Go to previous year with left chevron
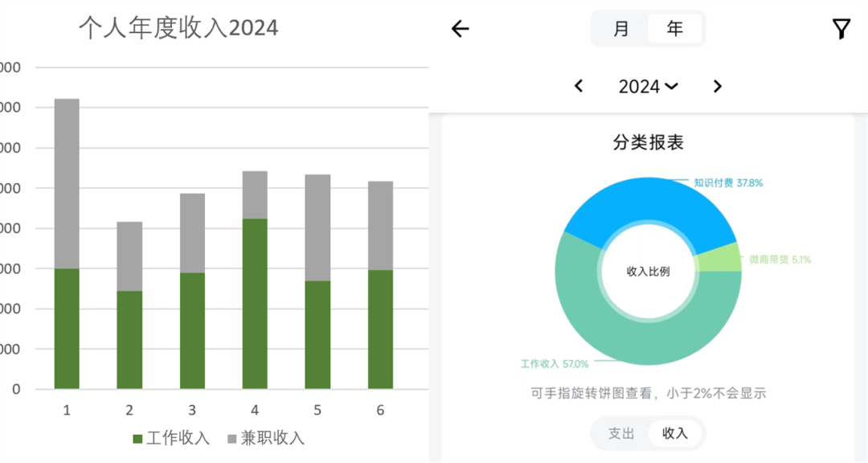This screenshot has height=463, width=868. coord(579,86)
